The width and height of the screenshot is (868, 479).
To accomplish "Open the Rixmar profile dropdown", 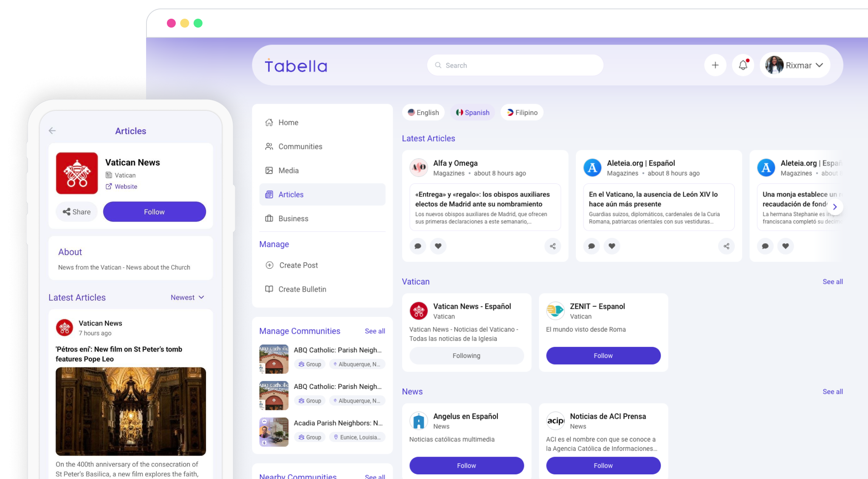I will click(795, 65).
